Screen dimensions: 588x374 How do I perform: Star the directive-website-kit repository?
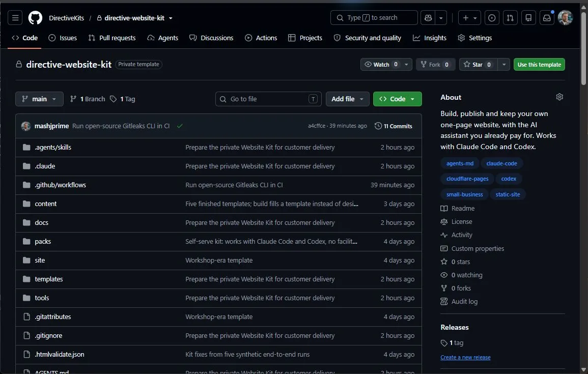point(478,65)
